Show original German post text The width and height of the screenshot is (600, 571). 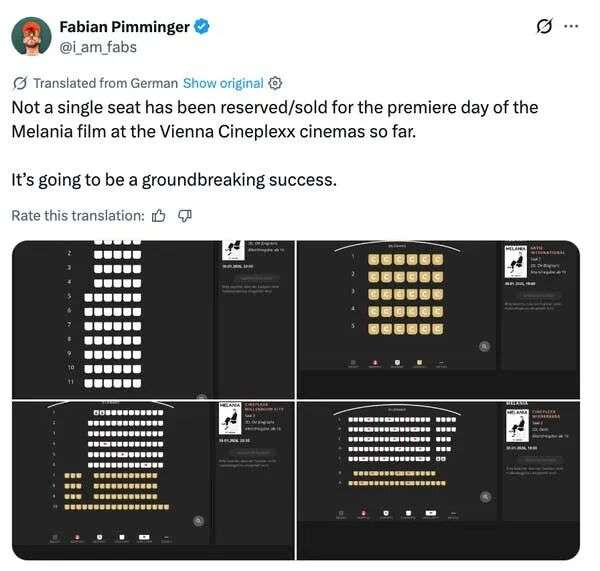click(x=225, y=83)
